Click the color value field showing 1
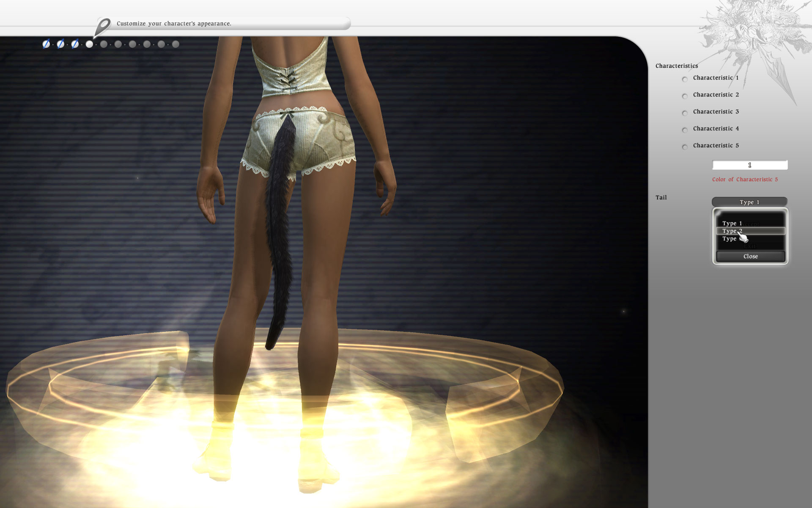The image size is (812, 508). 750,165
